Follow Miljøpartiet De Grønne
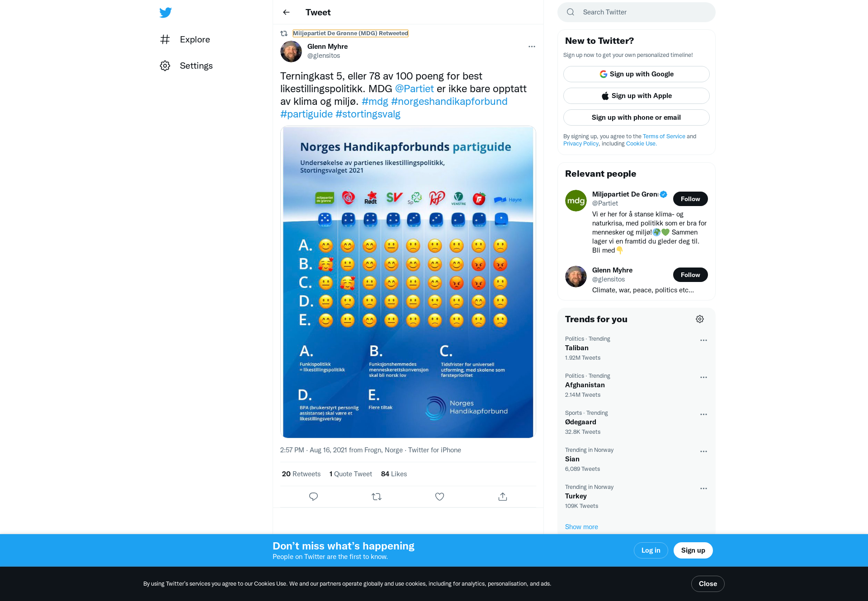The height and width of the screenshot is (601, 868). [690, 199]
